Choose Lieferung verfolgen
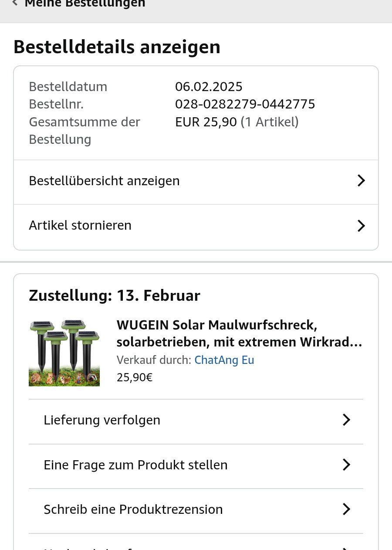392x550 pixels. tap(102, 420)
